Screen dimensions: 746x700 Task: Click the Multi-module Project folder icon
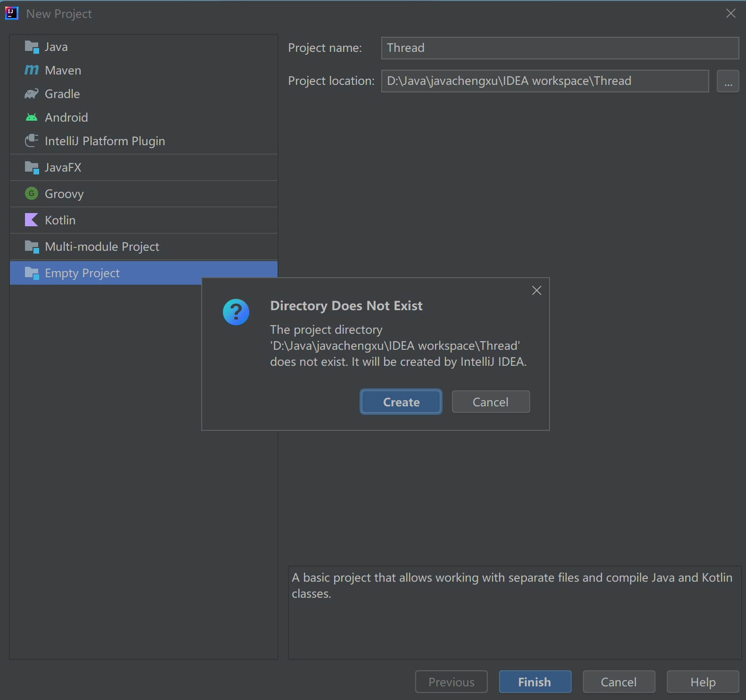(x=32, y=247)
